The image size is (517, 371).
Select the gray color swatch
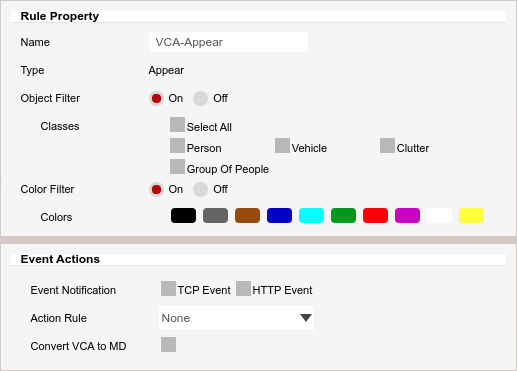tap(215, 215)
